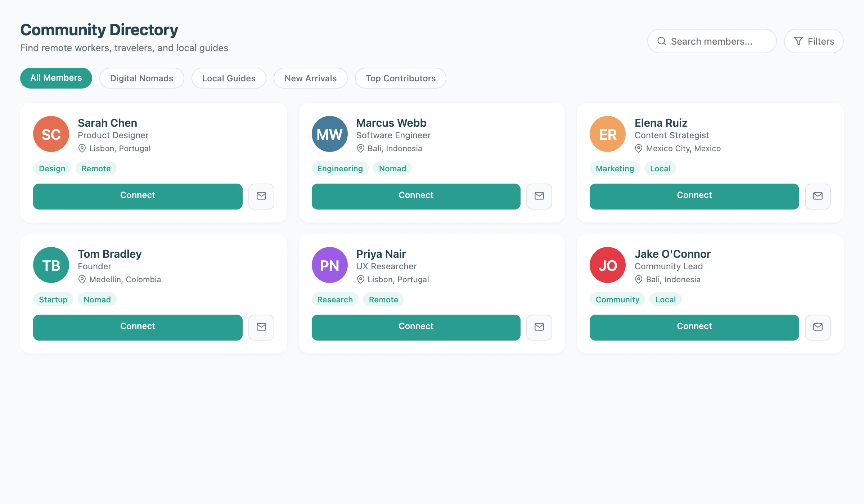Select Top Contributors filter chip
Image resolution: width=864 pixels, height=504 pixels.
click(400, 78)
